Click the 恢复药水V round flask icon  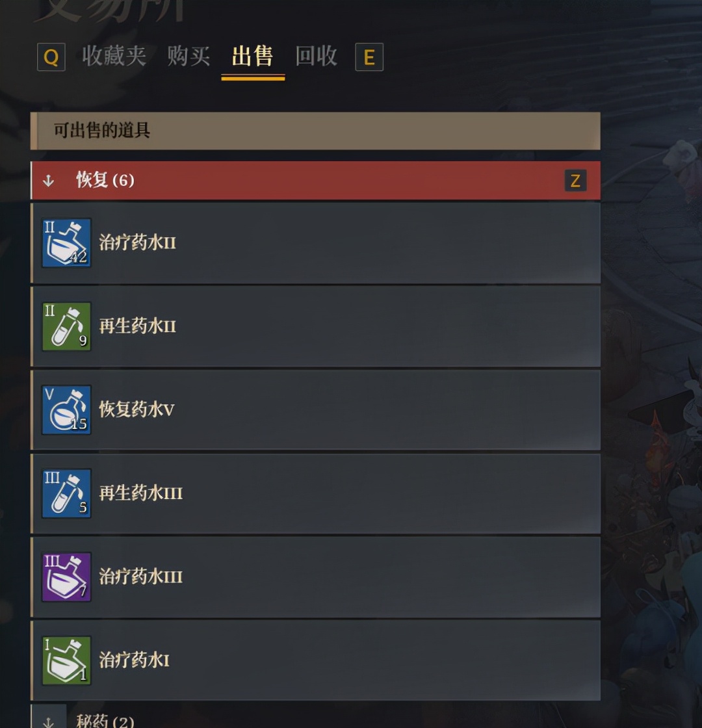(x=66, y=410)
